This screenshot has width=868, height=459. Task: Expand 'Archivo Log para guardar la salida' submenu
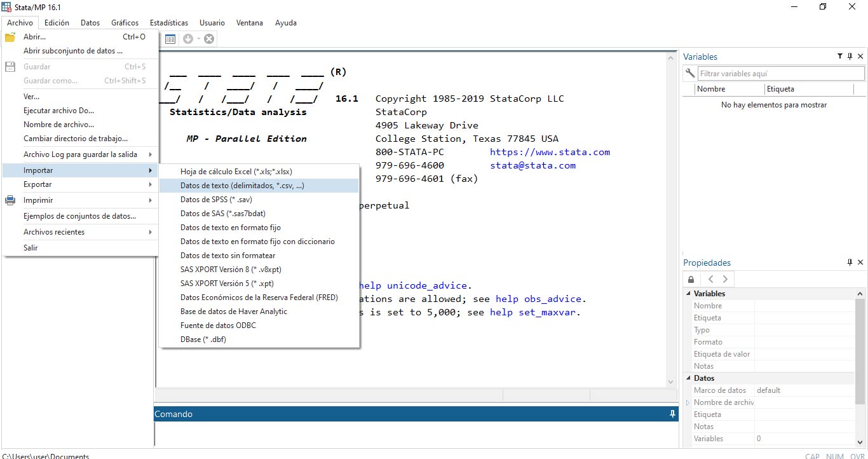80,154
